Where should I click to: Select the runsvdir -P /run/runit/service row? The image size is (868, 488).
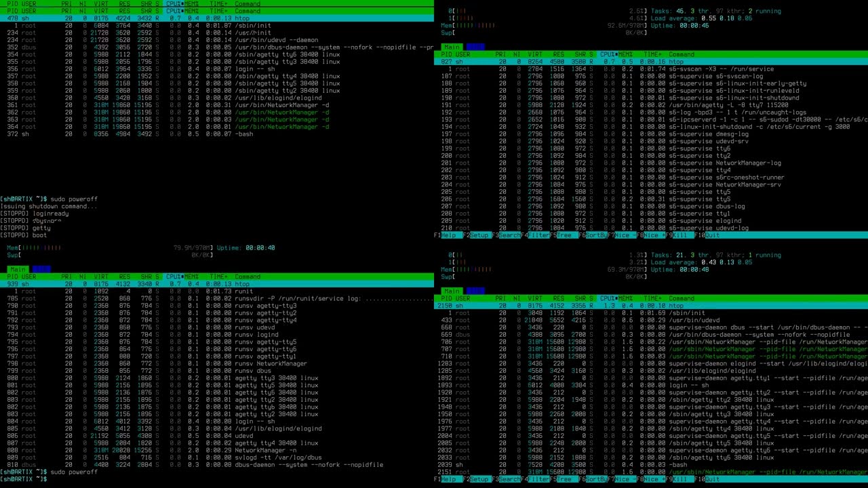click(217, 298)
